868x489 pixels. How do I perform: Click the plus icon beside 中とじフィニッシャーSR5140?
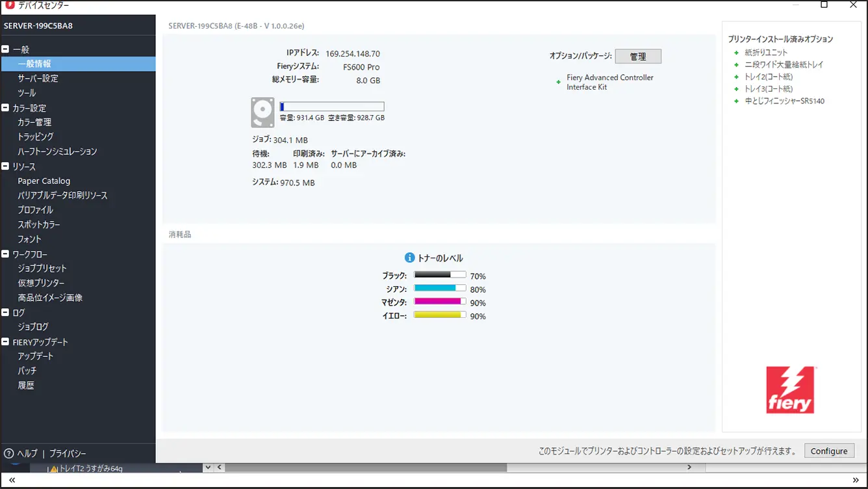coord(736,101)
